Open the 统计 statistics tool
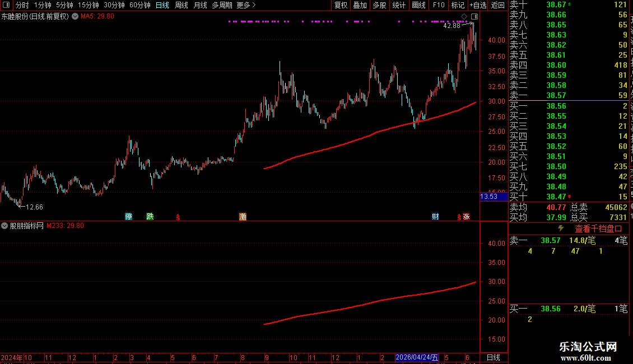Image resolution: width=633 pixels, height=364 pixels. pyautogui.click(x=399, y=5)
